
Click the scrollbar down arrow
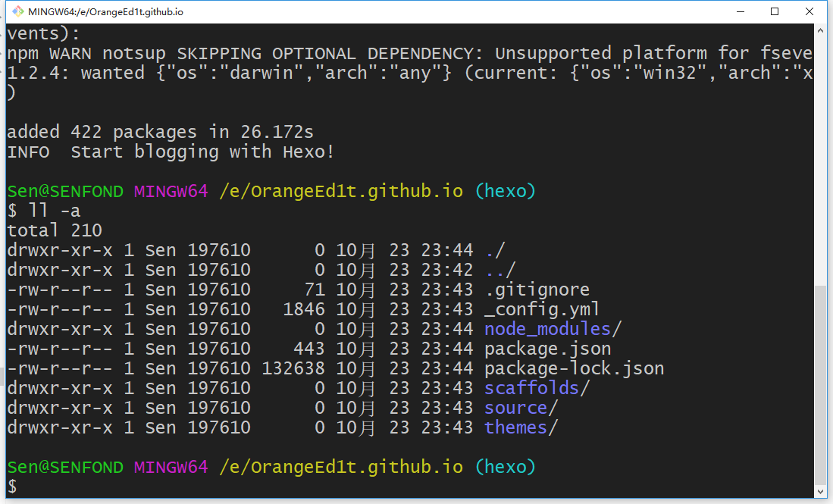[822, 492]
